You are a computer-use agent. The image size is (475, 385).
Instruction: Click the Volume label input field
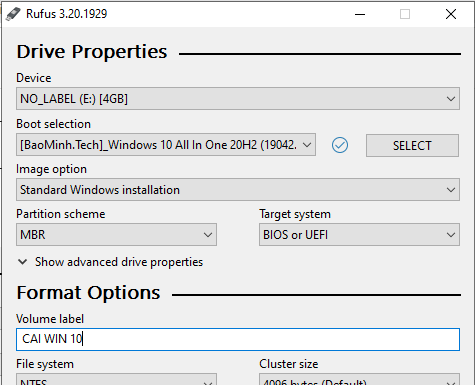point(238,339)
